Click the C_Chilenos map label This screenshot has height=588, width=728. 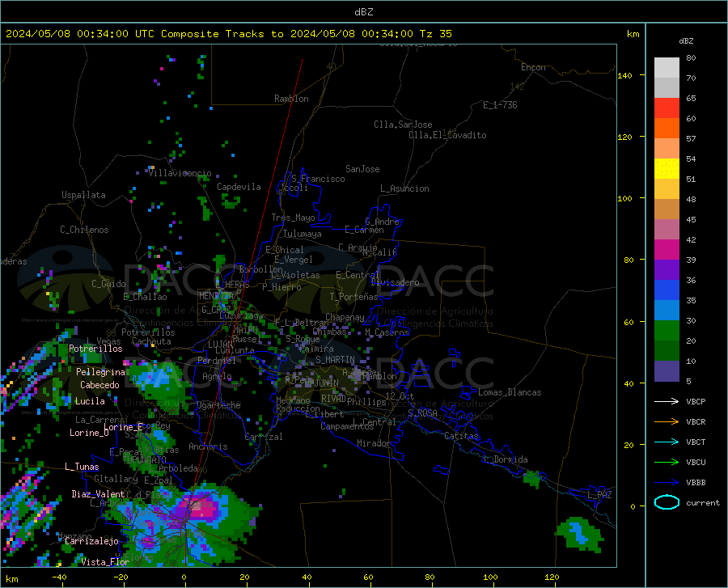84,230
